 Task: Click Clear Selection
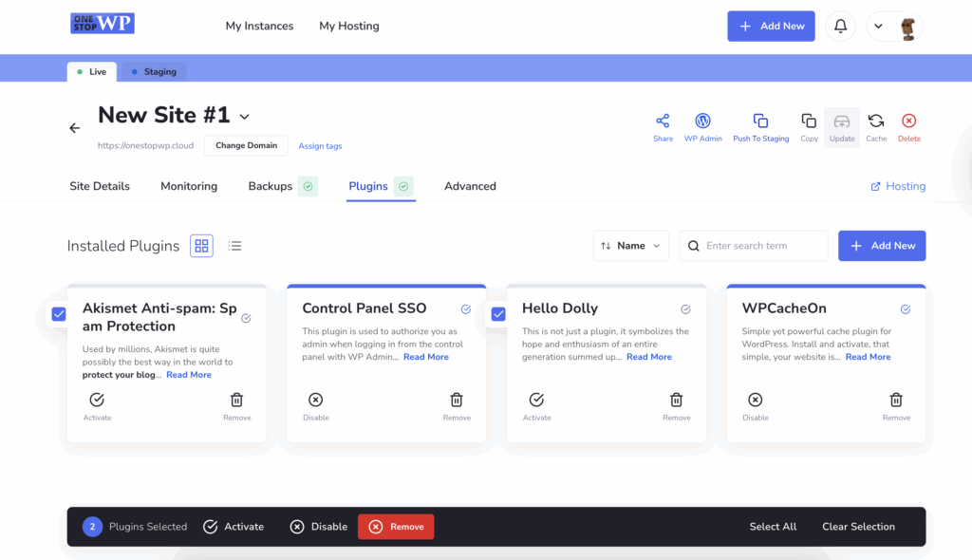(858, 527)
